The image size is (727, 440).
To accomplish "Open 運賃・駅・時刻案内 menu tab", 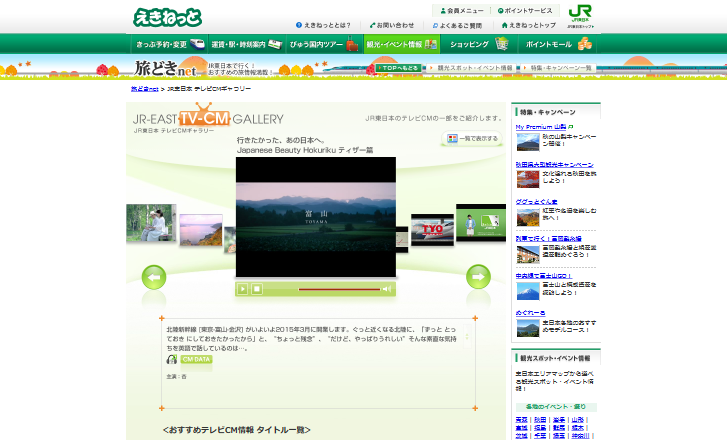I will pyautogui.click(x=247, y=44).
